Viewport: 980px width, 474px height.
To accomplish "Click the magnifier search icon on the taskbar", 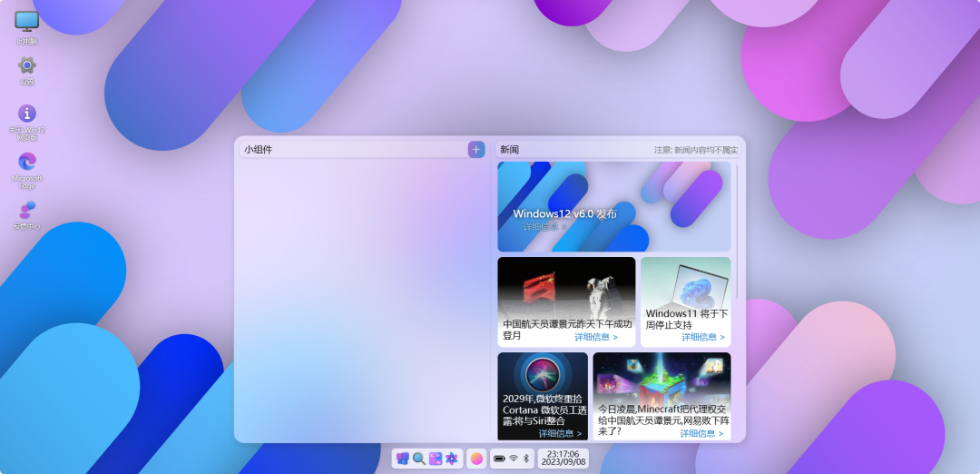I will point(418,459).
